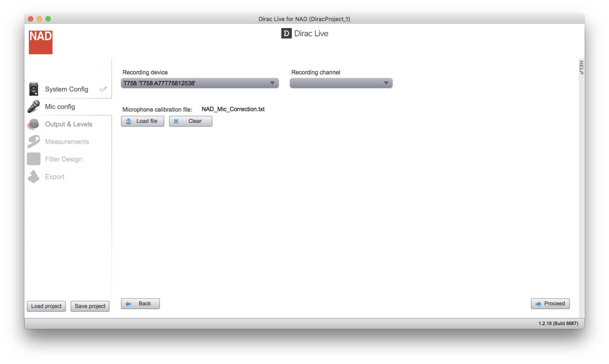Clear the NAD_Mic_Correction.txt calibration file

tap(190, 121)
